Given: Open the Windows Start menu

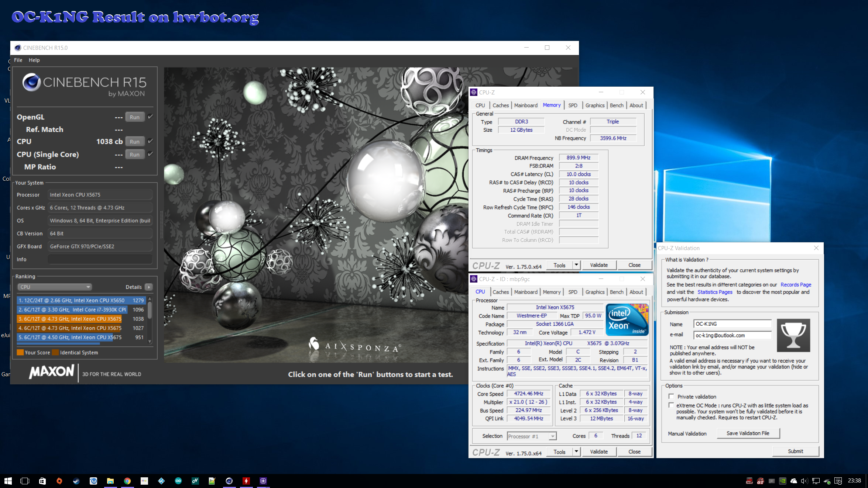Looking at the screenshot, I should pos(8,481).
